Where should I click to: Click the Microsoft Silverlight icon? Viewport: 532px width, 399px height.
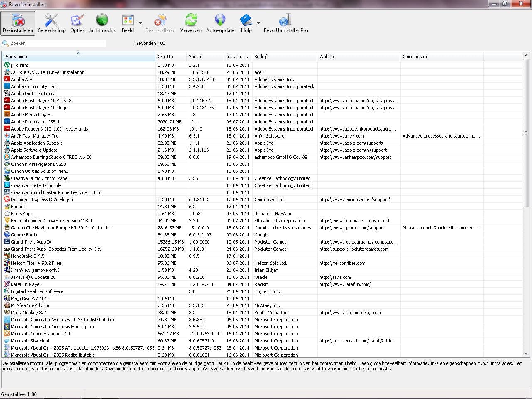point(7,341)
